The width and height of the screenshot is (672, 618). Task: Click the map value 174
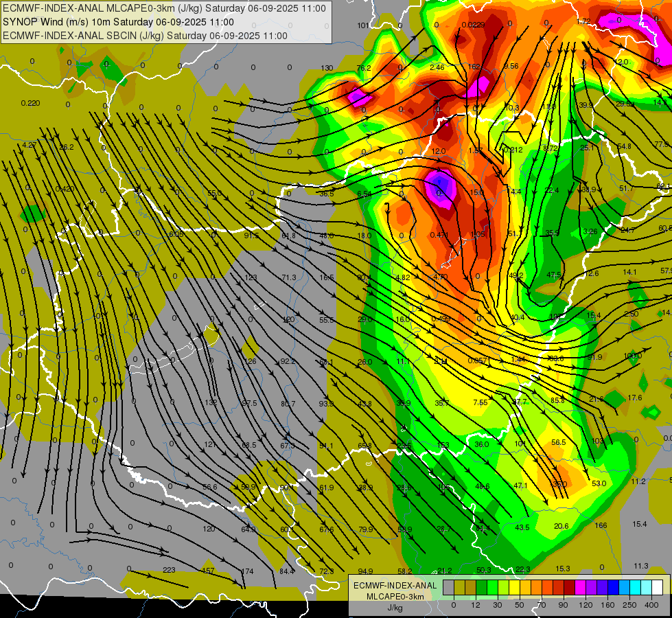coord(247,571)
